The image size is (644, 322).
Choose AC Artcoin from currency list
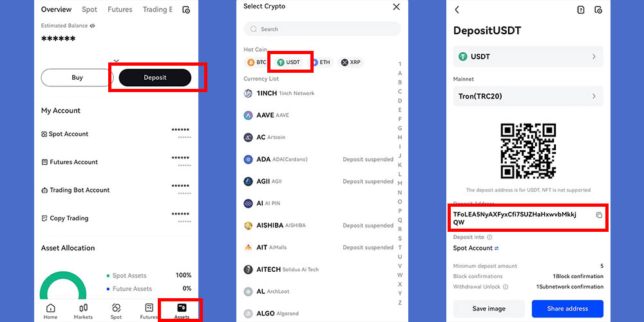pos(318,137)
